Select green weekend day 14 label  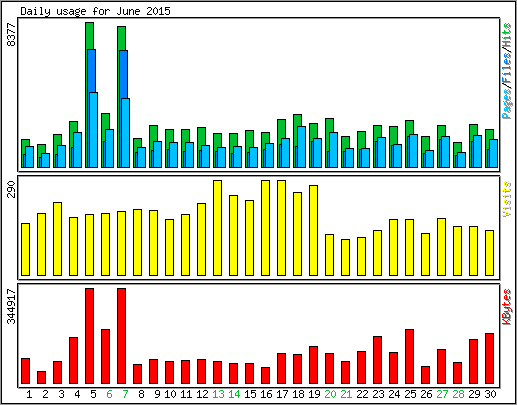pos(234,394)
